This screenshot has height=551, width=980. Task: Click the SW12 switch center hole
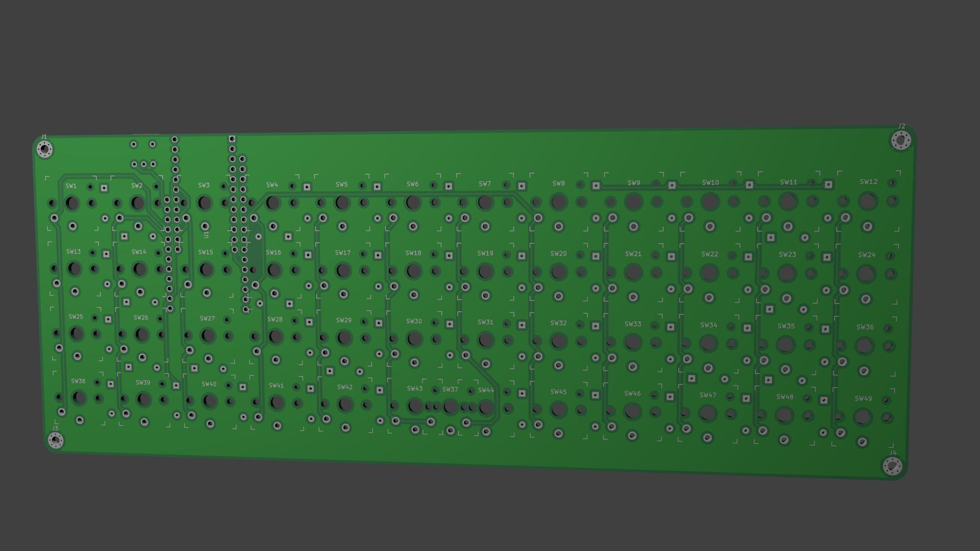tap(868, 201)
